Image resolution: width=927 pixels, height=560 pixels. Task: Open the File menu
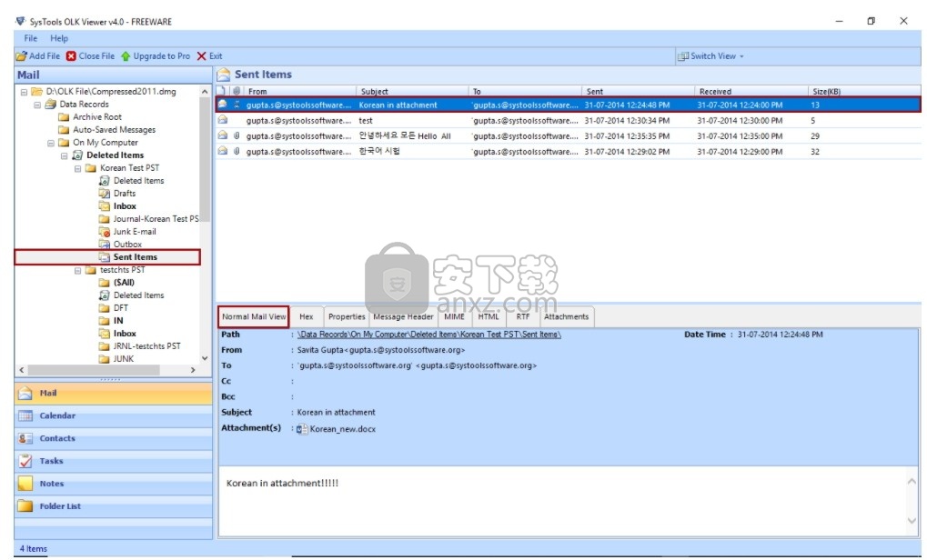(x=31, y=38)
